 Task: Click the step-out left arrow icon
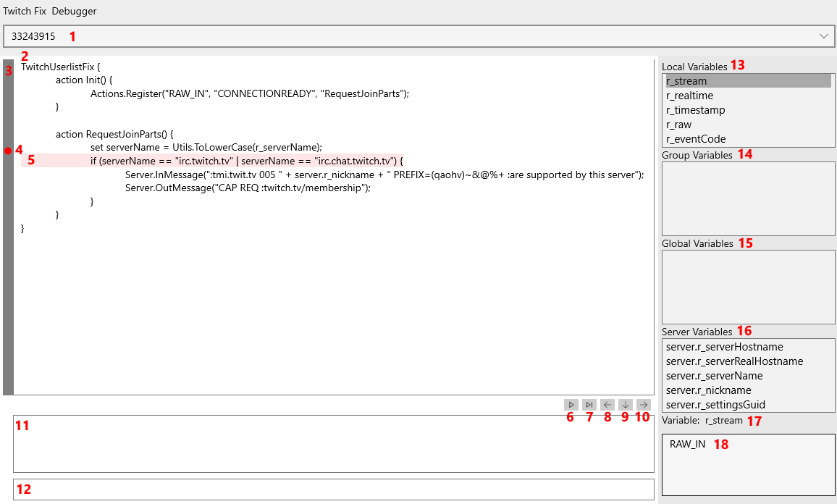(607, 404)
